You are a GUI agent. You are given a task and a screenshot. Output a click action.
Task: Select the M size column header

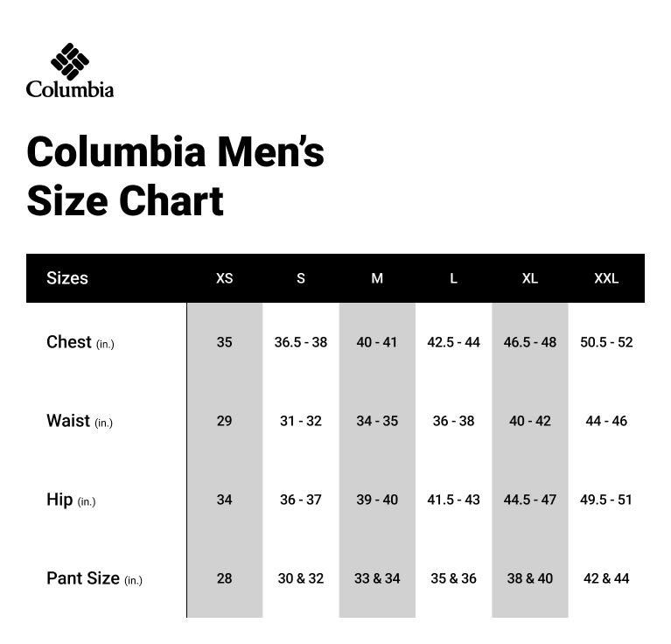[377, 278]
